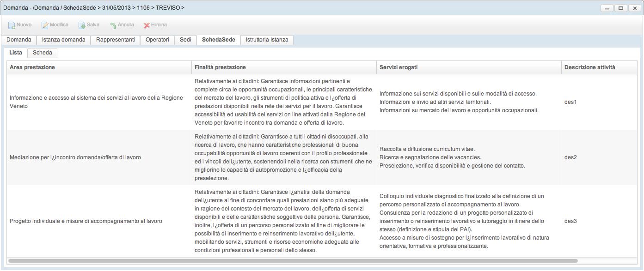Open the Istruttoria Istanza tab
644x271 pixels.
pos(267,40)
